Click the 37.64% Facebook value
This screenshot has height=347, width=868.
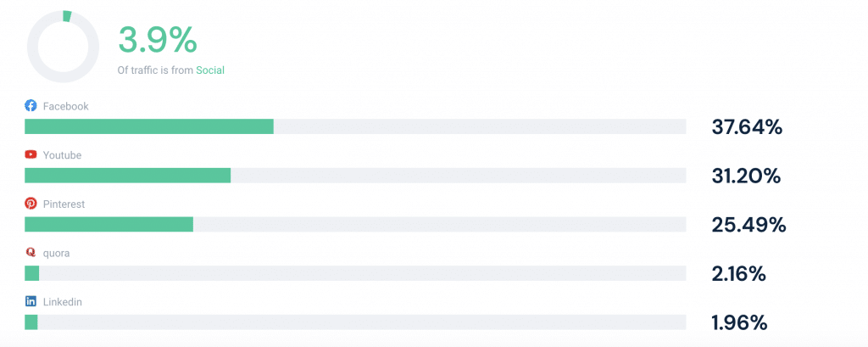747,127
